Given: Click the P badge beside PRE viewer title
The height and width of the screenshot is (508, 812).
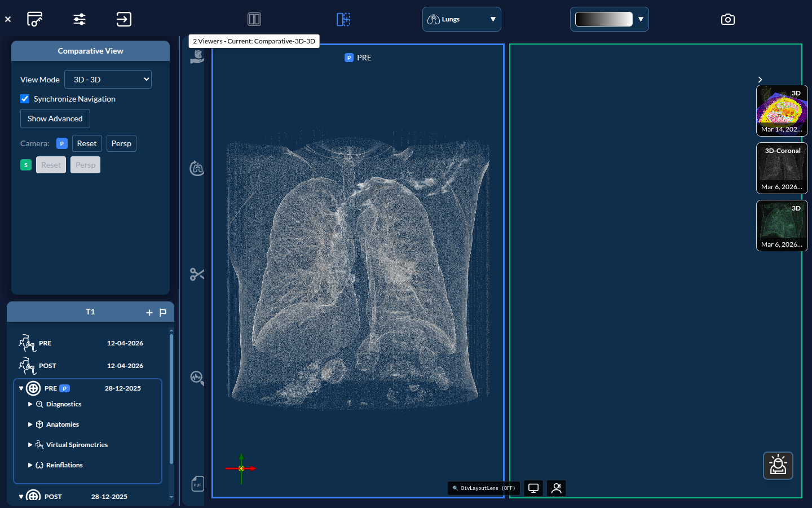Looking at the screenshot, I should pos(349,58).
